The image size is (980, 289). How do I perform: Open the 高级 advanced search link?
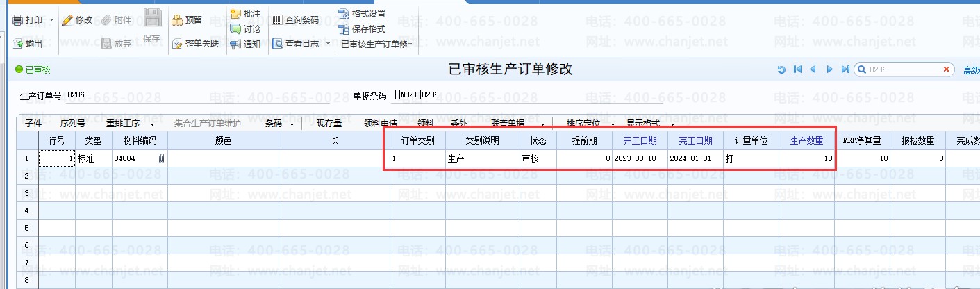971,70
